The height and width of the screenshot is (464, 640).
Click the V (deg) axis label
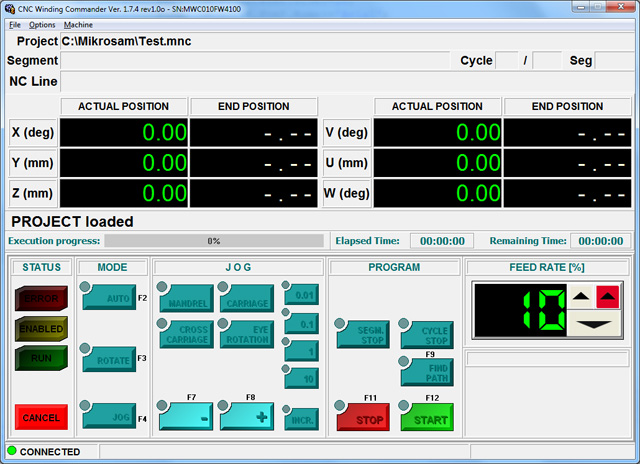[x=347, y=133]
